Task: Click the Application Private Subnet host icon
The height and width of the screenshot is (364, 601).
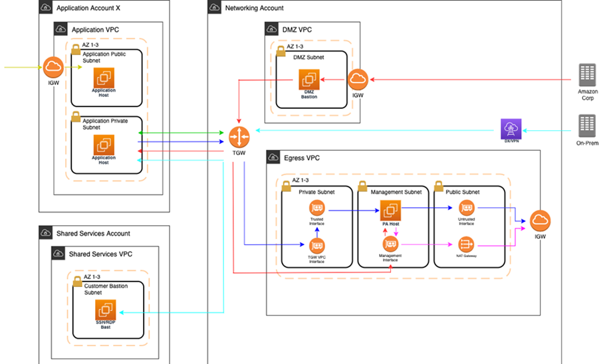Action: point(104,145)
